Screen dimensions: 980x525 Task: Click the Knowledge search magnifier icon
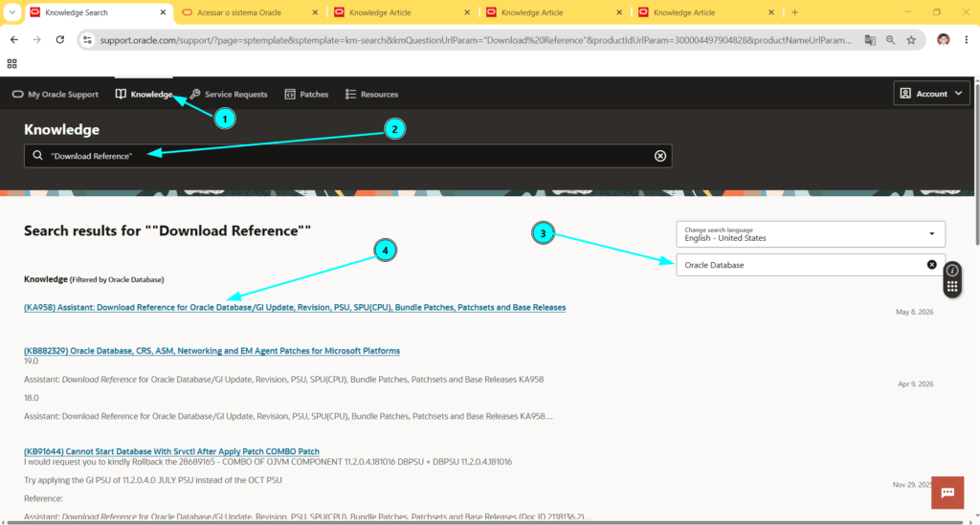click(x=37, y=156)
